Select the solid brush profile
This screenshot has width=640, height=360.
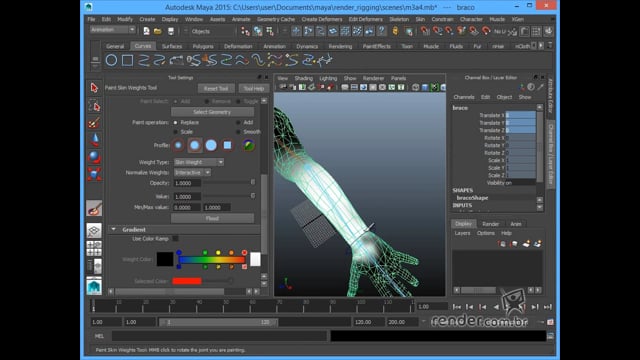[211, 145]
